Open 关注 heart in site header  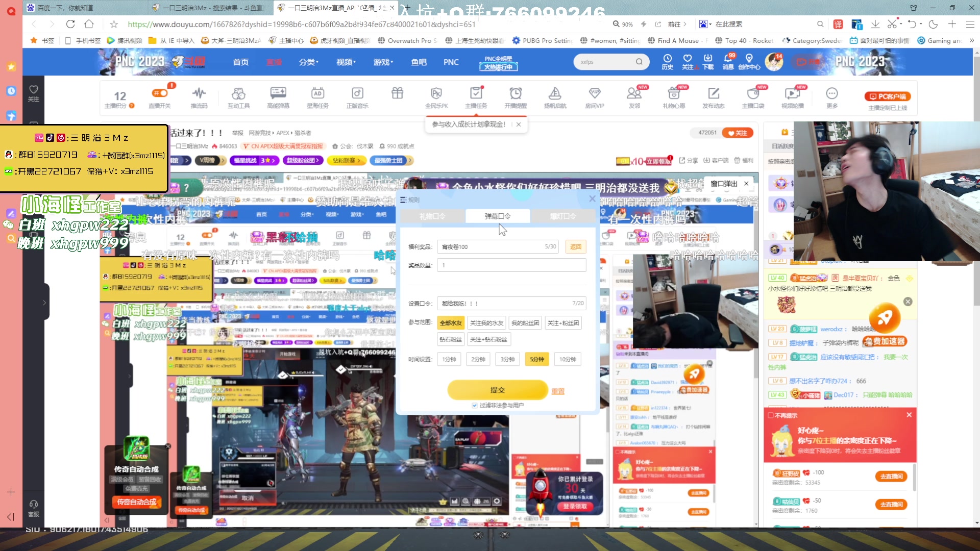(688, 62)
